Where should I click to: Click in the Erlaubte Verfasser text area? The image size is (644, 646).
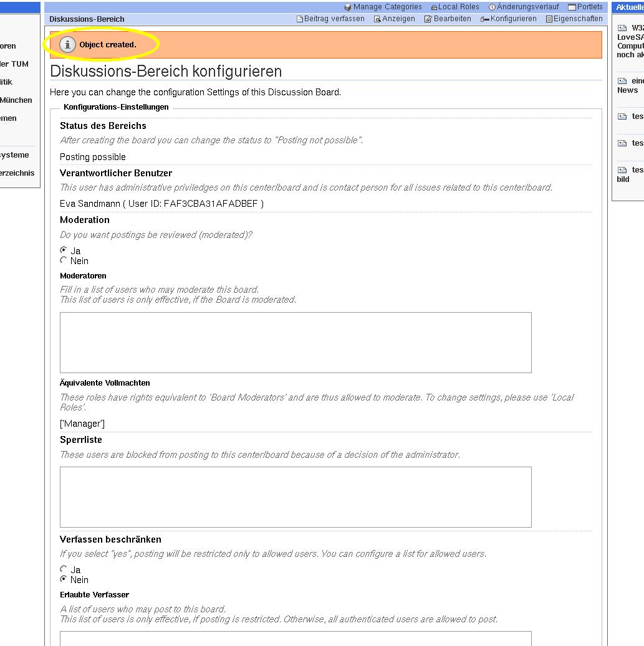tap(296, 638)
